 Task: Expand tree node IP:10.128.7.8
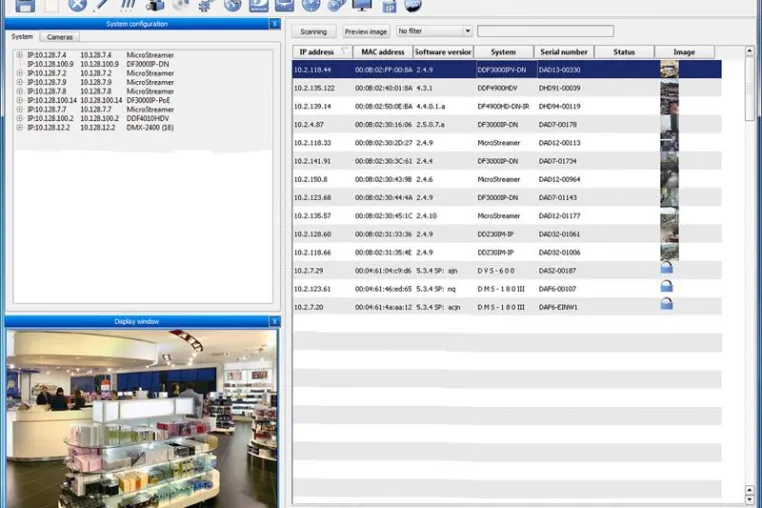point(19,91)
